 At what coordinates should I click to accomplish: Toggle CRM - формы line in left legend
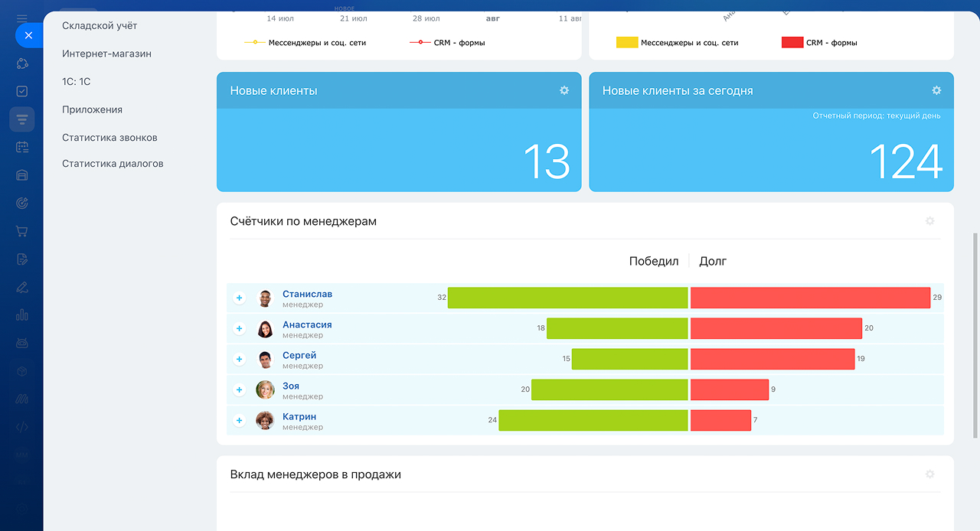tap(447, 43)
